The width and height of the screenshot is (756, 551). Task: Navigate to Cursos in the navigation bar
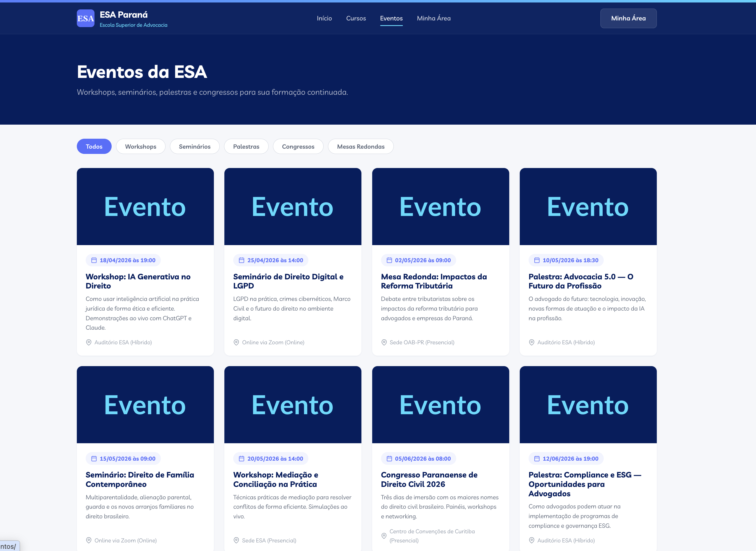356,18
